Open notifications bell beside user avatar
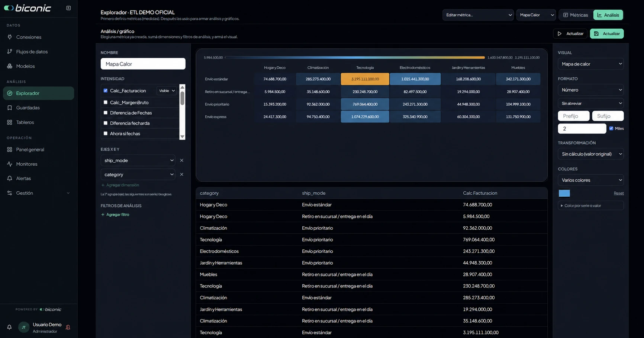The image size is (644, 338). click(x=9, y=327)
